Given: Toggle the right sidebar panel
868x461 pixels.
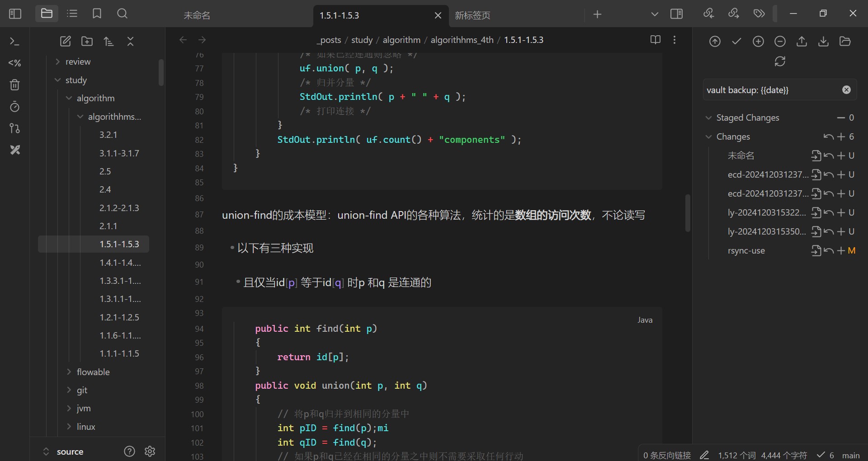Looking at the screenshot, I should point(676,14).
